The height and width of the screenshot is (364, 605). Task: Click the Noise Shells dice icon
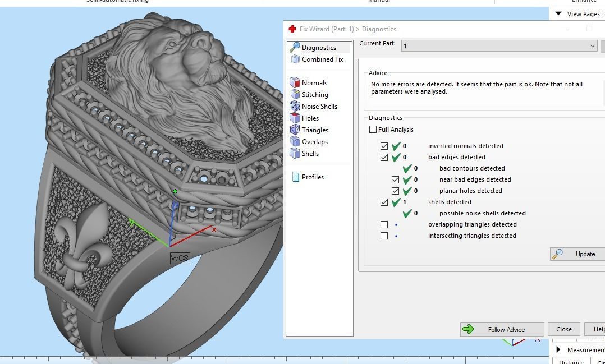pyautogui.click(x=295, y=107)
